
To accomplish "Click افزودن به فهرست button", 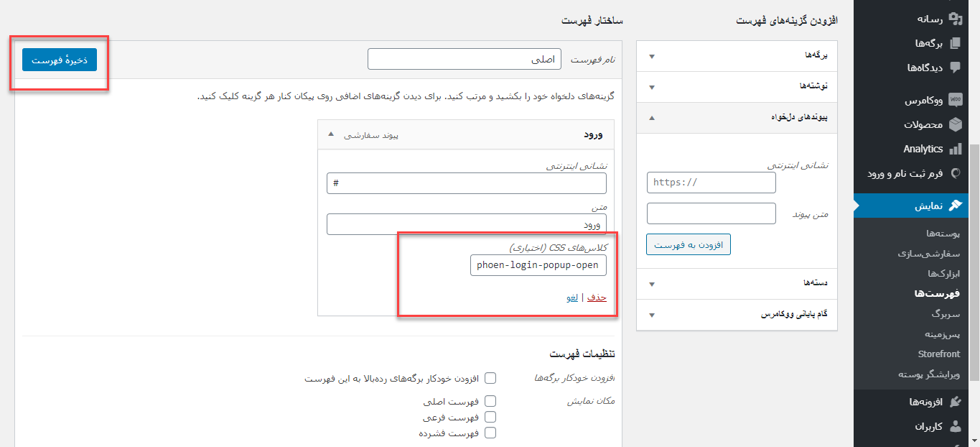I will tap(689, 244).
